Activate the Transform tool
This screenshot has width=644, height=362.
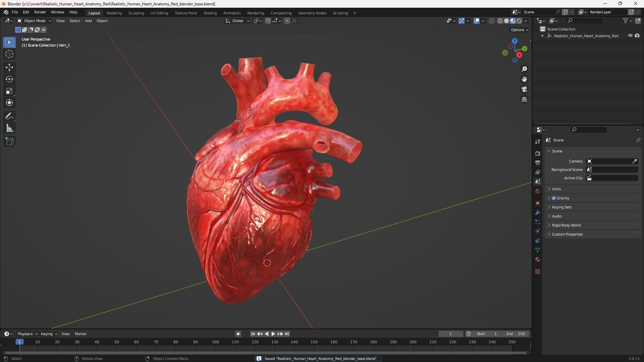pyautogui.click(x=9, y=103)
